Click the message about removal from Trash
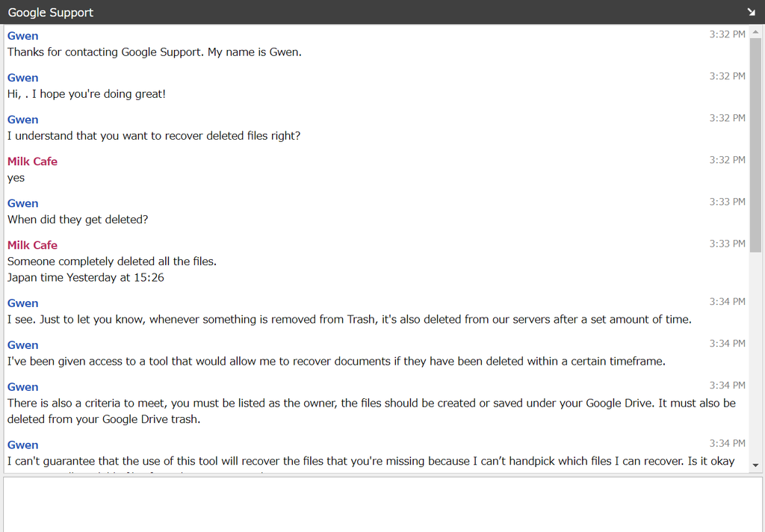The width and height of the screenshot is (765, 532). click(349, 320)
